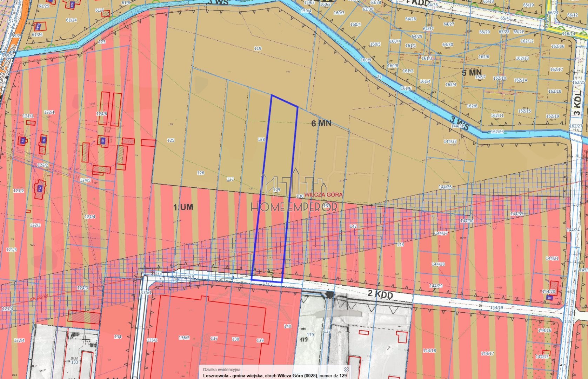This screenshot has width=588, height=379.
Task: Select parcel 127 label
Action: point(230,179)
